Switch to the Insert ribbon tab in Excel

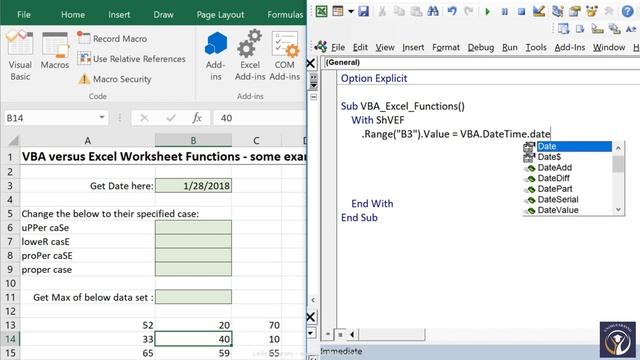(119, 14)
